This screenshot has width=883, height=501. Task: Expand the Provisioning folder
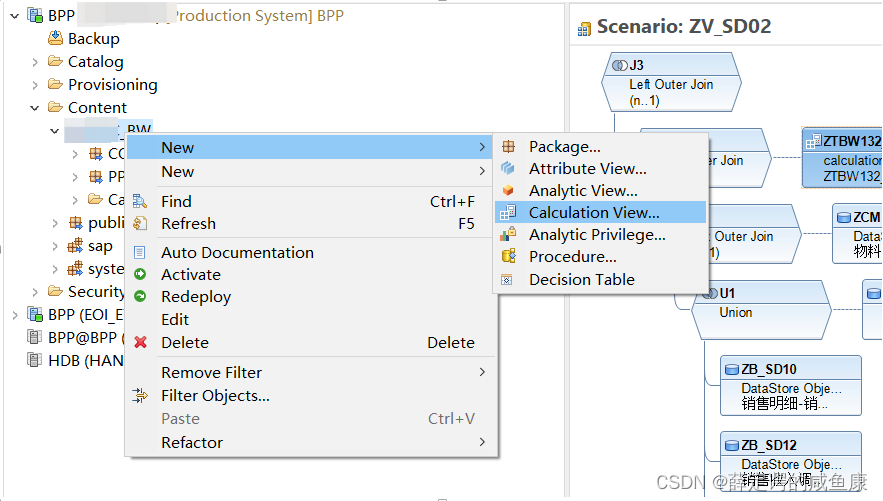pos(35,85)
